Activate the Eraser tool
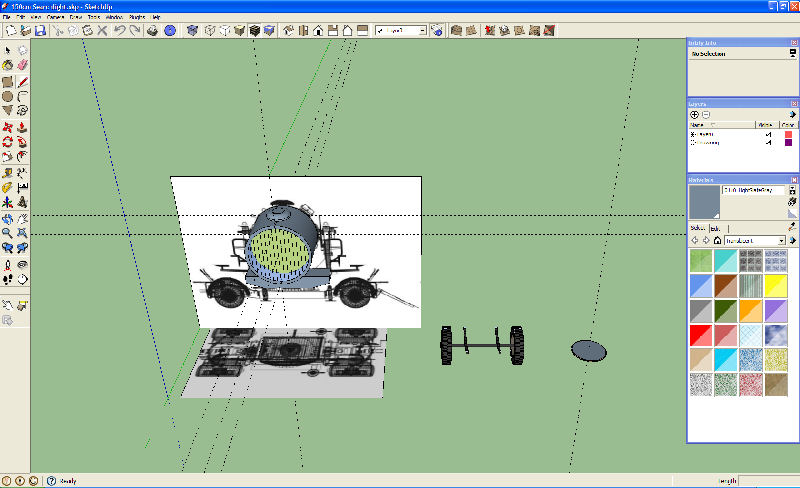 [22, 65]
